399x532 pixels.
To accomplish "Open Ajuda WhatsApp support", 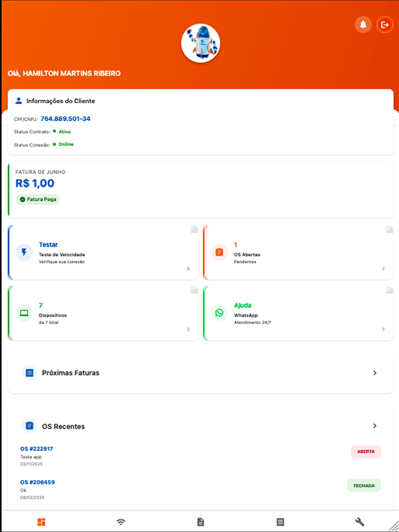I will pos(298,313).
